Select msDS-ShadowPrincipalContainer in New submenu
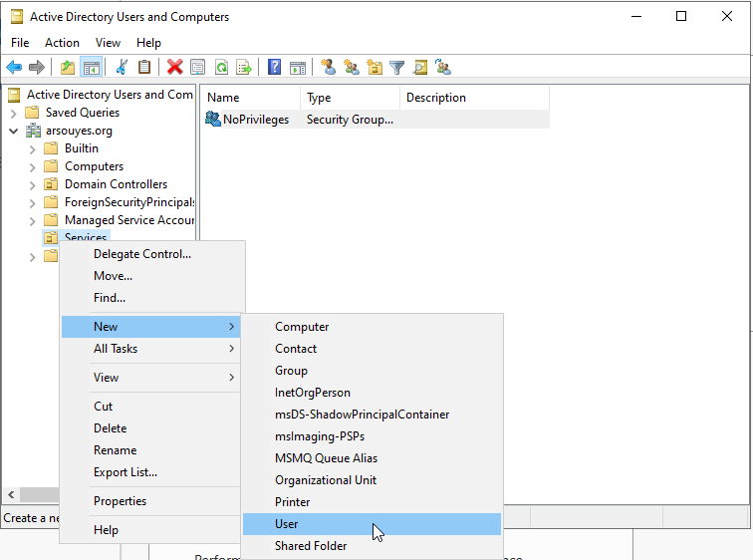This screenshot has height=560, width=753. pyautogui.click(x=372, y=415)
